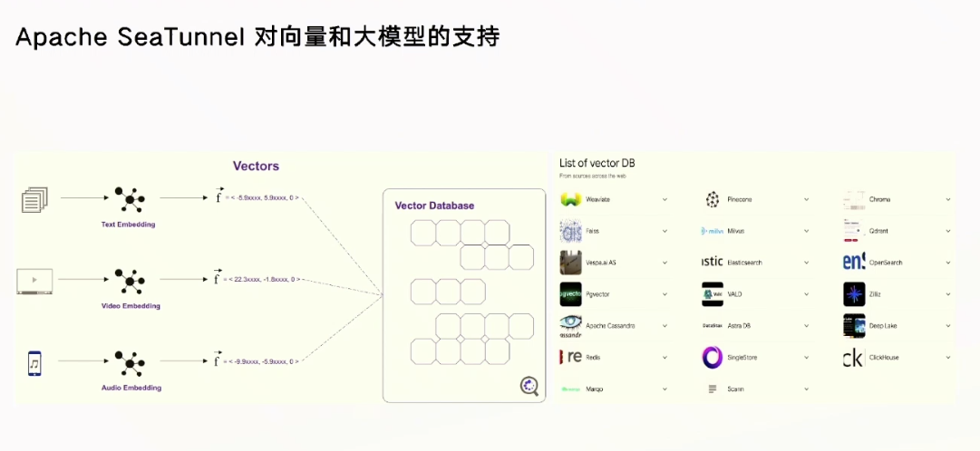This screenshot has width=980, height=451.
Task: Click the Zilliz star logo icon
Action: tap(854, 294)
